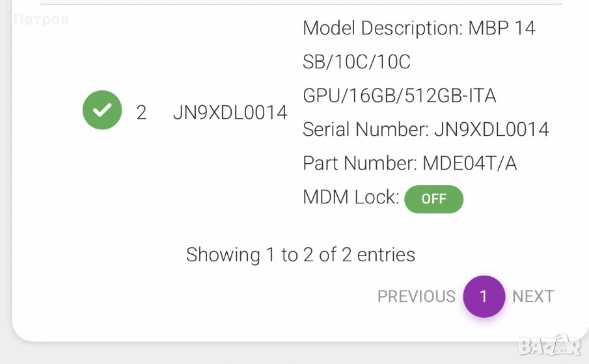The width and height of the screenshot is (589, 364).
Task: Select the JN9XDL0014 value after Serial Number
Action: click(491, 129)
